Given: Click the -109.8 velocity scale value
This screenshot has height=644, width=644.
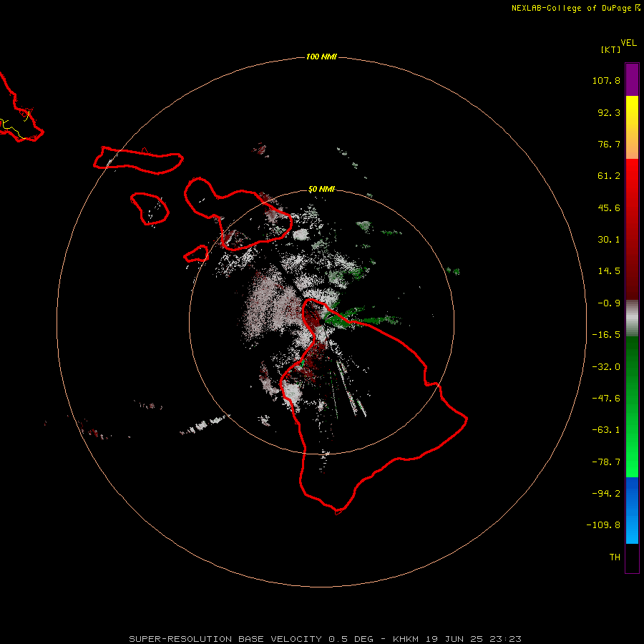Looking at the screenshot, I should click(603, 525).
